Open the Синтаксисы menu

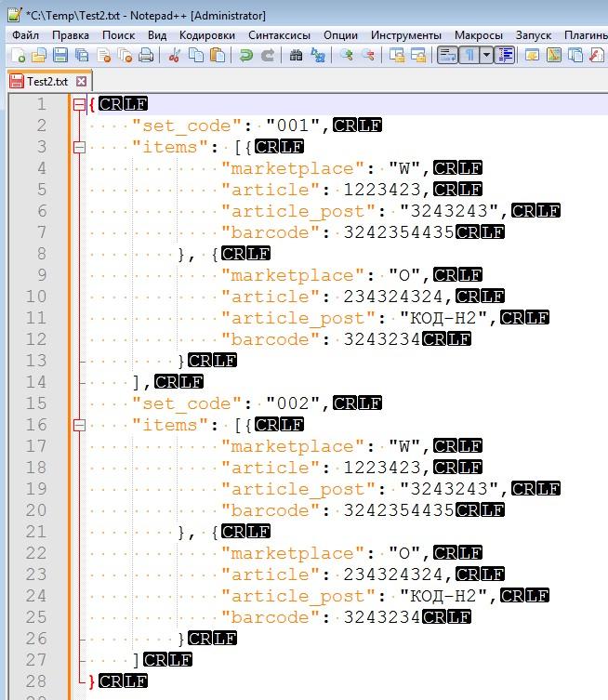coord(278,34)
